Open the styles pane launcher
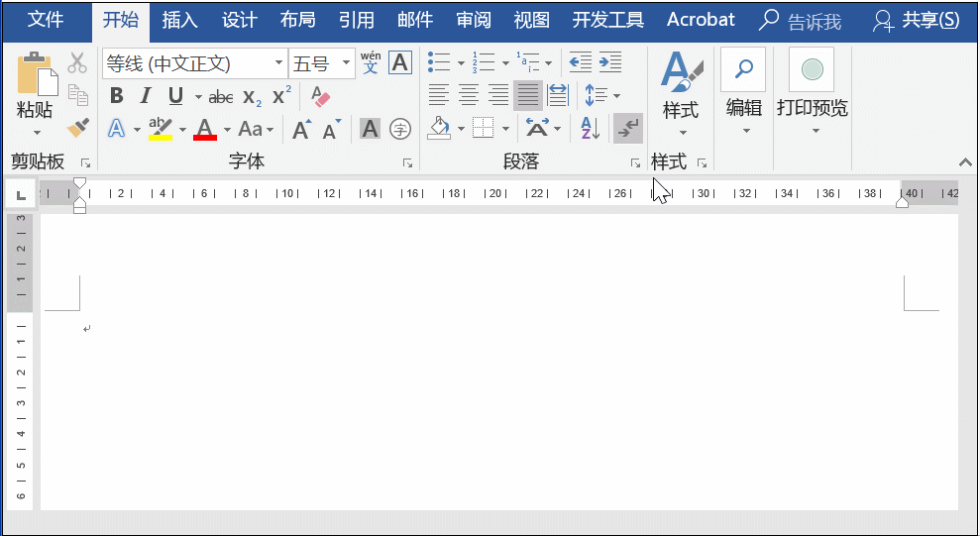The height and width of the screenshot is (536, 980). [x=702, y=163]
